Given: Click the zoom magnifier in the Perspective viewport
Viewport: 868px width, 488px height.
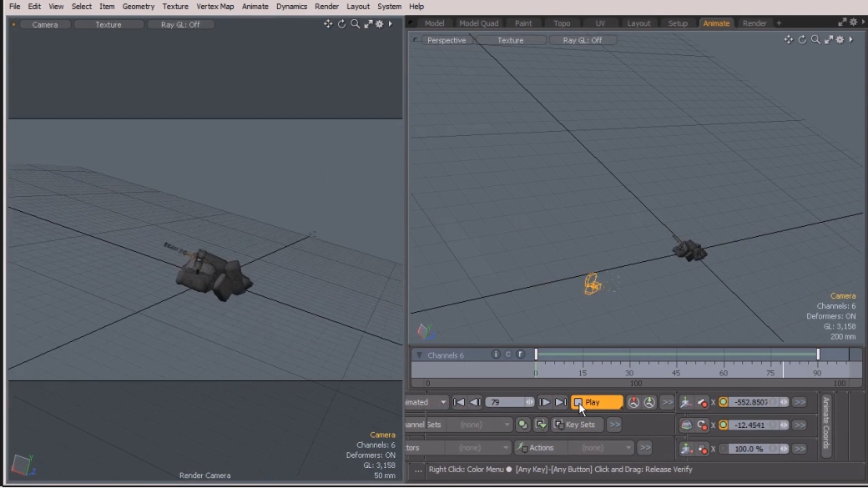Looking at the screenshot, I should coord(815,40).
